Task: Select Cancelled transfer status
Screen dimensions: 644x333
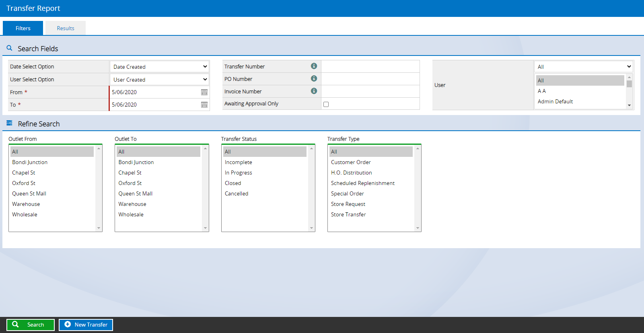Action: coord(265,193)
